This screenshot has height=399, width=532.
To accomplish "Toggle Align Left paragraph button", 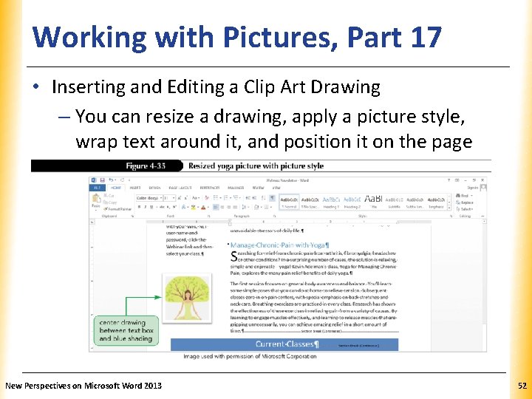I will click(x=216, y=207).
